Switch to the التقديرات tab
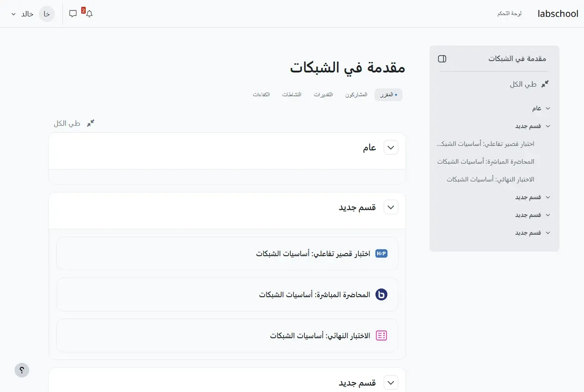The width and height of the screenshot is (584, 392). point(323,95)
